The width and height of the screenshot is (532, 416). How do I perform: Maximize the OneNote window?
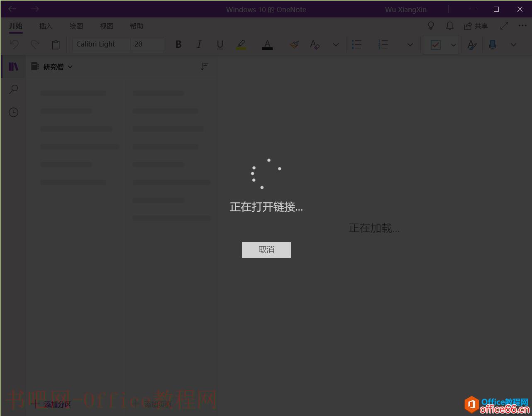tap(496, 9)
